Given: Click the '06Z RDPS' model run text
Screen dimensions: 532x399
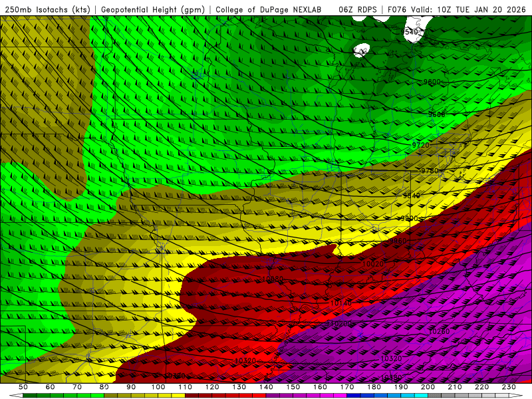Looking at the screenshot, I should (x=358, y=9).
